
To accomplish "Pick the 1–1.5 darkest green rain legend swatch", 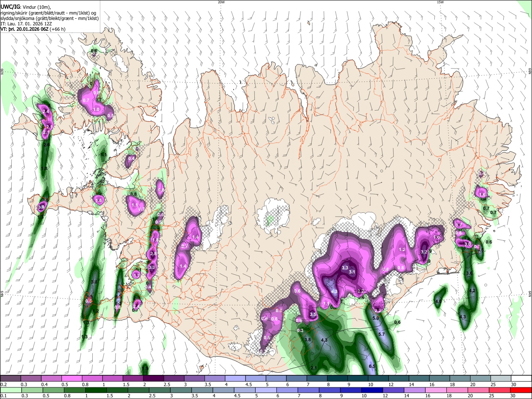I will tap(96, 390).
